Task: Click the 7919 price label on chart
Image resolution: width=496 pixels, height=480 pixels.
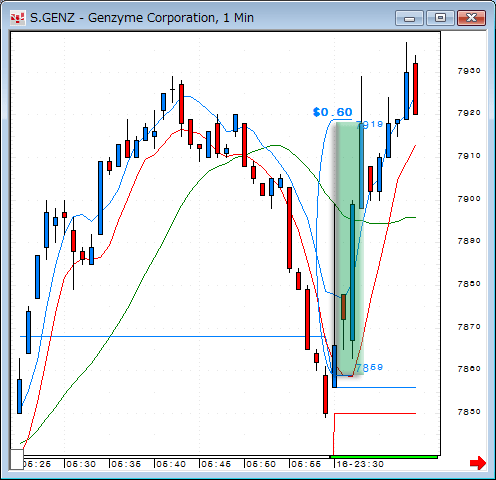Action: click(370, 125)
